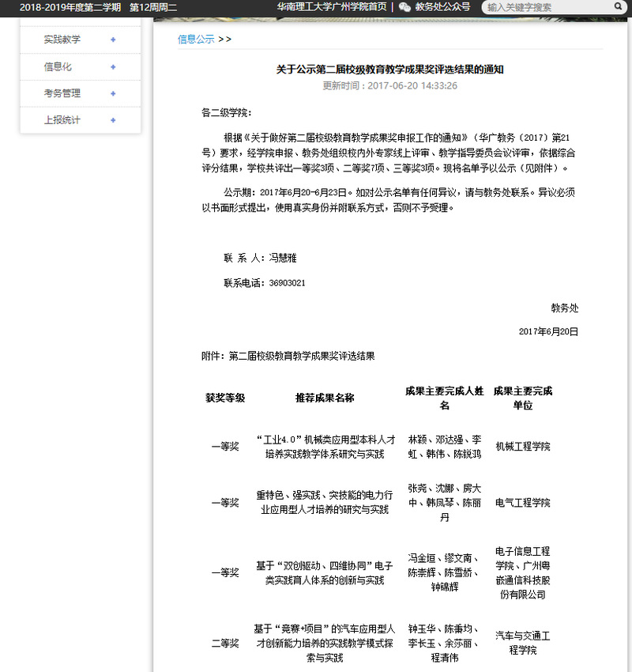Open the 考务管理 sidebar menu item
The width and height of the screenshot is (632, 672).
click(x=62, y=93)
